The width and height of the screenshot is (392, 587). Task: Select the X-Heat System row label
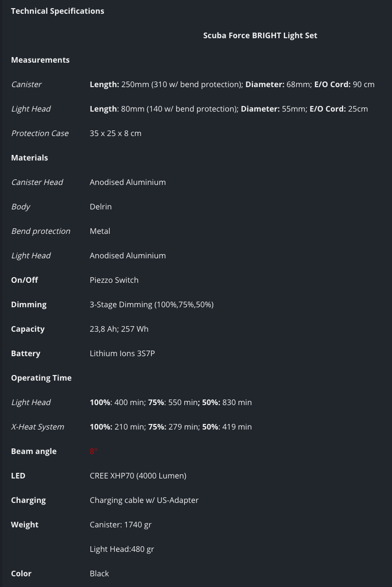coord(37,427)
